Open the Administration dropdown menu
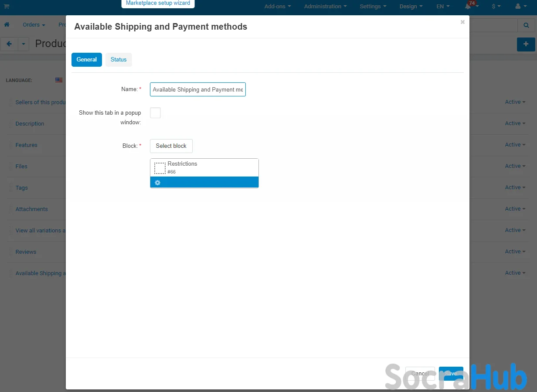The height and width of the screenshot is (392, 537). click(325, 7)
